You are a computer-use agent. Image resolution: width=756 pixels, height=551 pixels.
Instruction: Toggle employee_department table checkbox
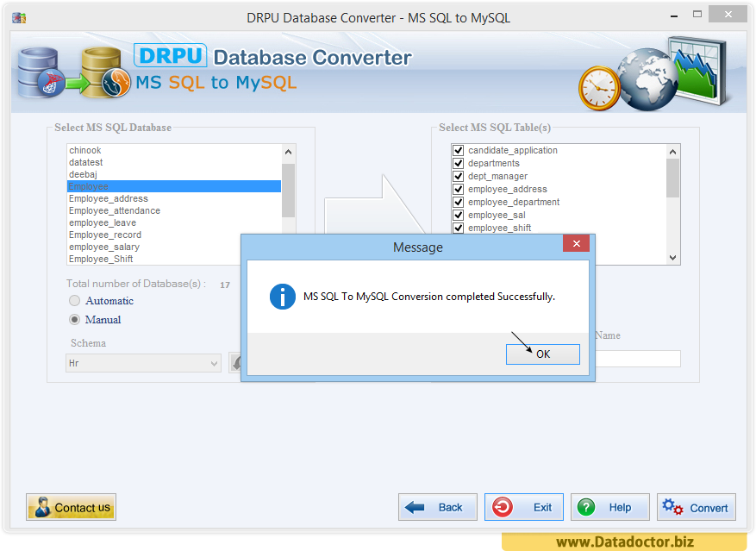(x=459, y=202)
